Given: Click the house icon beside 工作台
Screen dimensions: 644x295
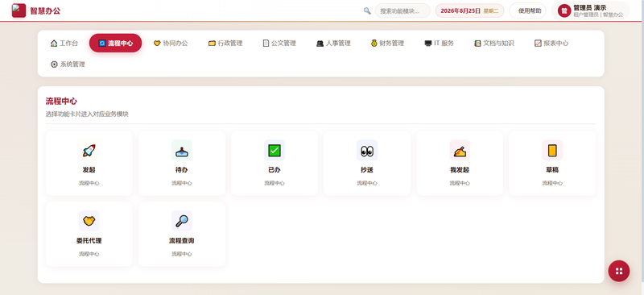Looking at the screenshot, I should click(54, 44).
